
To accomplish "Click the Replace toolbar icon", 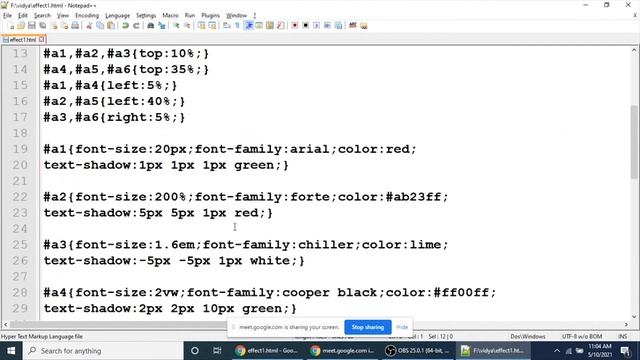I will click(162, 26).
